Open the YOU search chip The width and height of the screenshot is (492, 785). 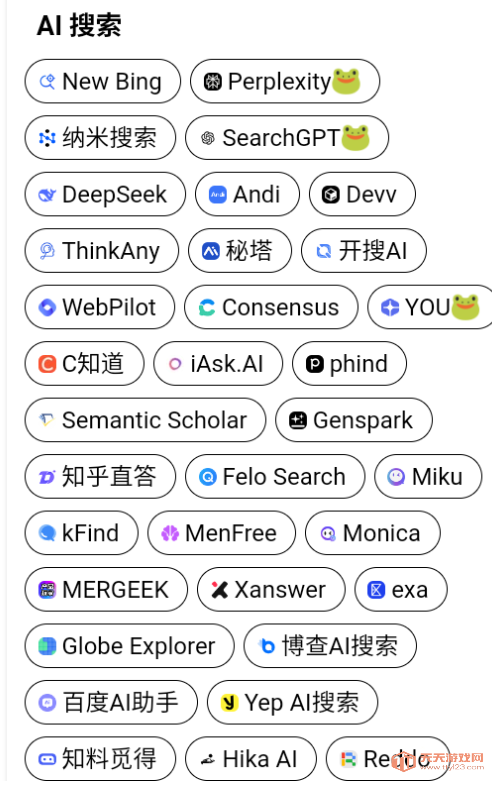[x=431, y=307]
